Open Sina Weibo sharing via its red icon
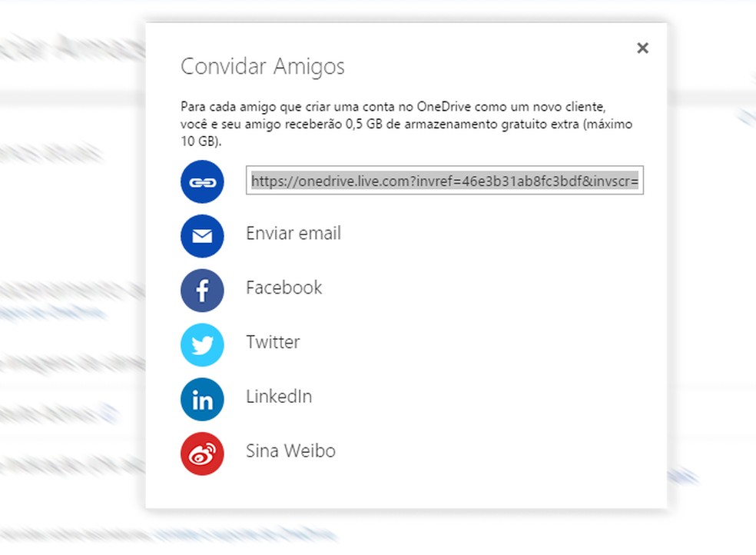Image resolution: width=756 pixels, height=555 pixels. (201, 454)
